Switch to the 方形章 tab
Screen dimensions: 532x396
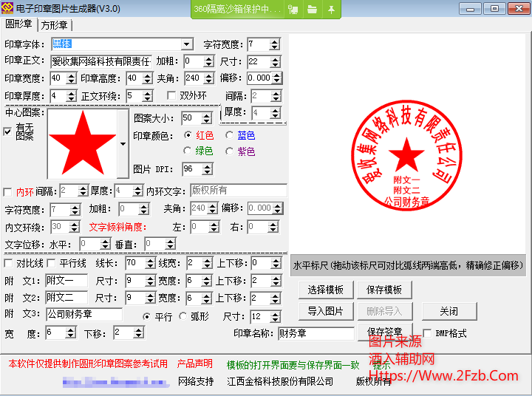coord(55,25)
